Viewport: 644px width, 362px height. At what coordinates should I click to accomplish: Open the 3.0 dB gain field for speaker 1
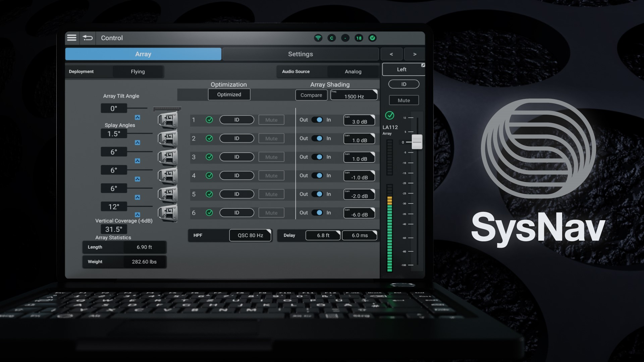click(x=359, y=120)
